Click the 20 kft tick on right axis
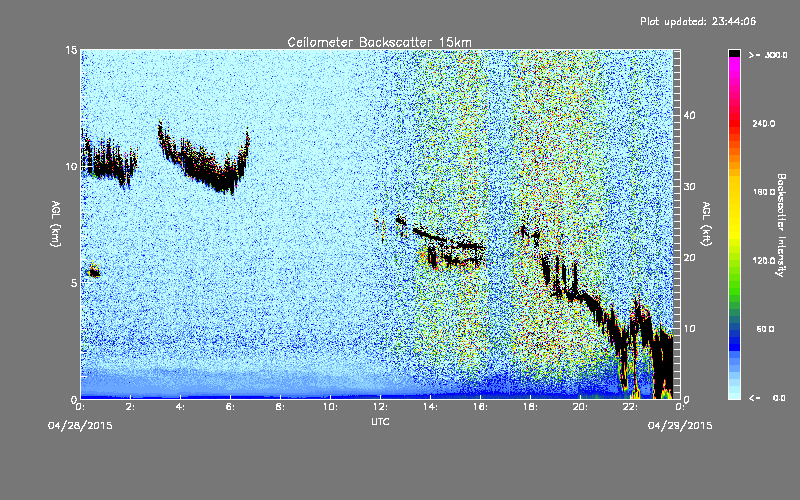The height and width of the screenshot is (500, 800). (689, 258)
